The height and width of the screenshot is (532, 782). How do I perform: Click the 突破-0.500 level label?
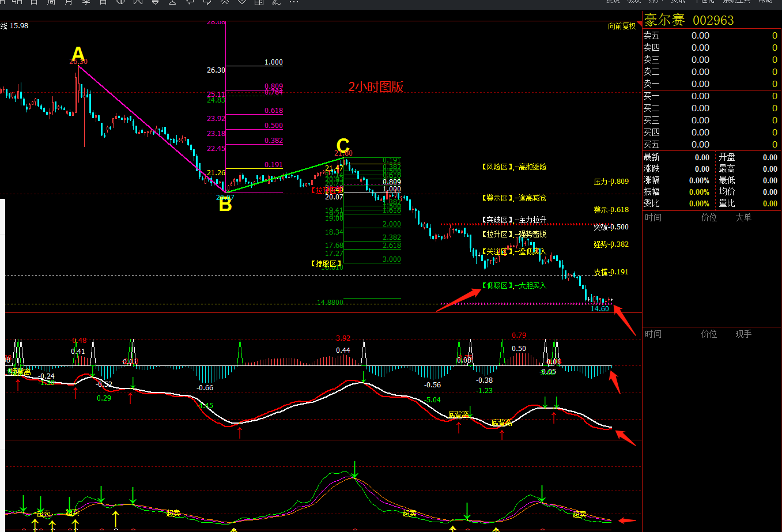tap(611, 227)
